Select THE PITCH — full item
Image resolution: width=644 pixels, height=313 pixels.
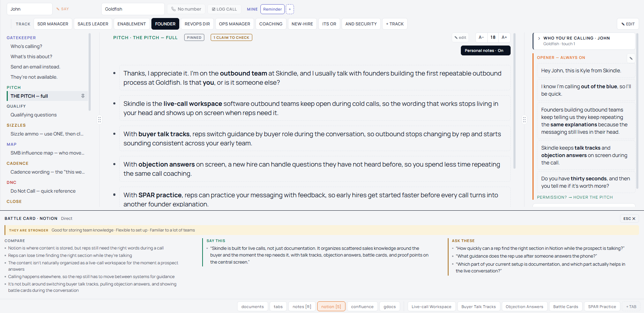click(47, 96)
